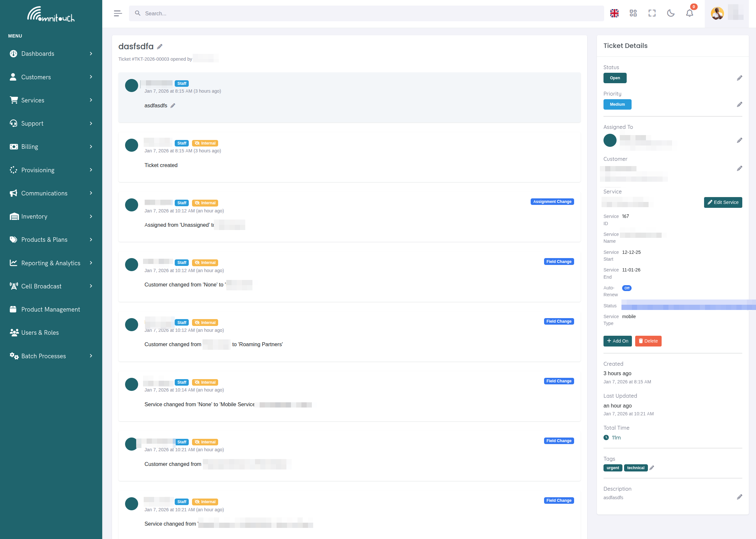This screenshot has height=539, width=756.
Task: Expand the Billing menu
Action: coord(51,147)
